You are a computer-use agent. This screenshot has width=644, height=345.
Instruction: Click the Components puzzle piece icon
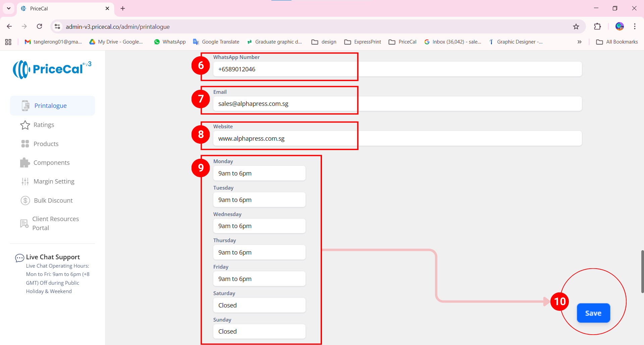[x=25, y=163]
